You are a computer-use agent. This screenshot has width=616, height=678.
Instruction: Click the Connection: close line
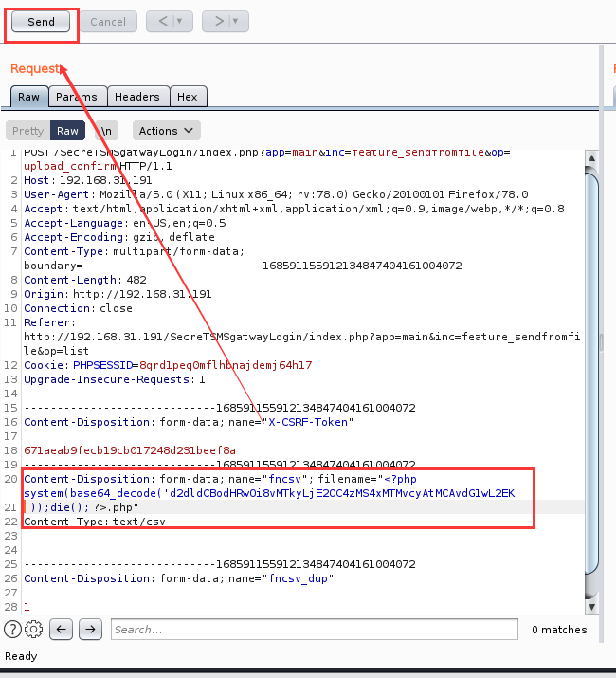pyautogui.click(x=79, y=308)
